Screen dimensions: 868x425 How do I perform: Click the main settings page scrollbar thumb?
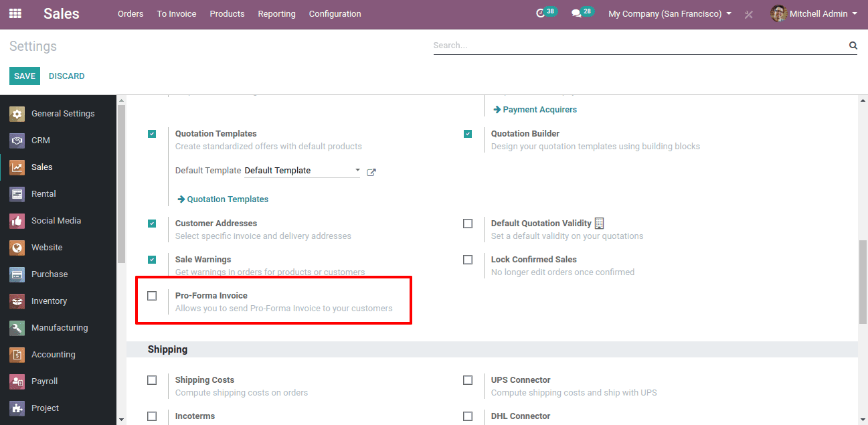pos(863,281)
